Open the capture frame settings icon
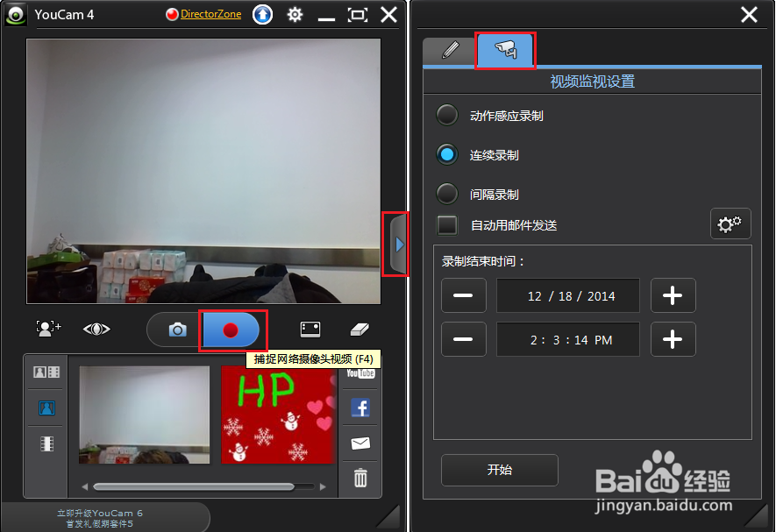Screen dimensions: 776x532 pos(310,329)
